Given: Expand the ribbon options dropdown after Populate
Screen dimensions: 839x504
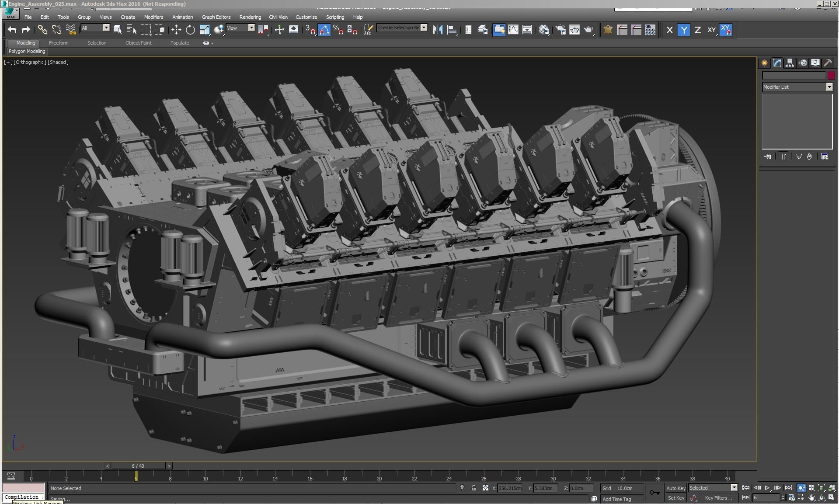Looking at the screenshot, I should [x=208, y=43].
